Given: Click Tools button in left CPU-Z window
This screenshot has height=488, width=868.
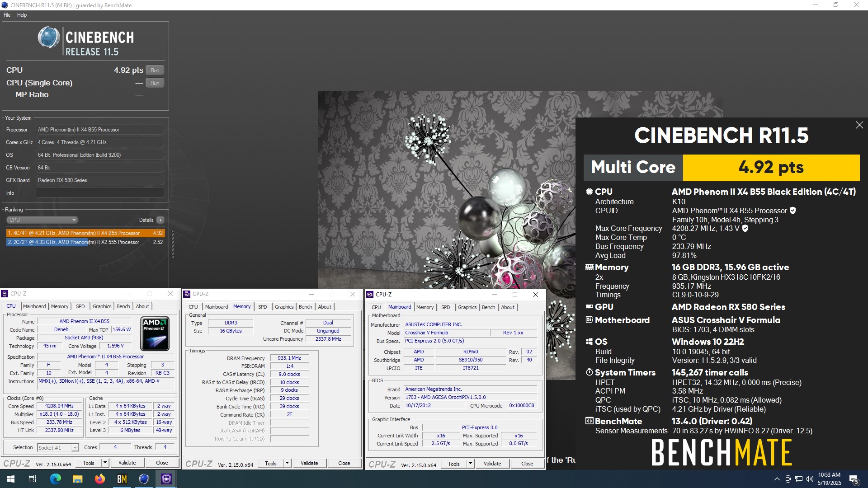Looking at the screenshot, I should 89,463.
